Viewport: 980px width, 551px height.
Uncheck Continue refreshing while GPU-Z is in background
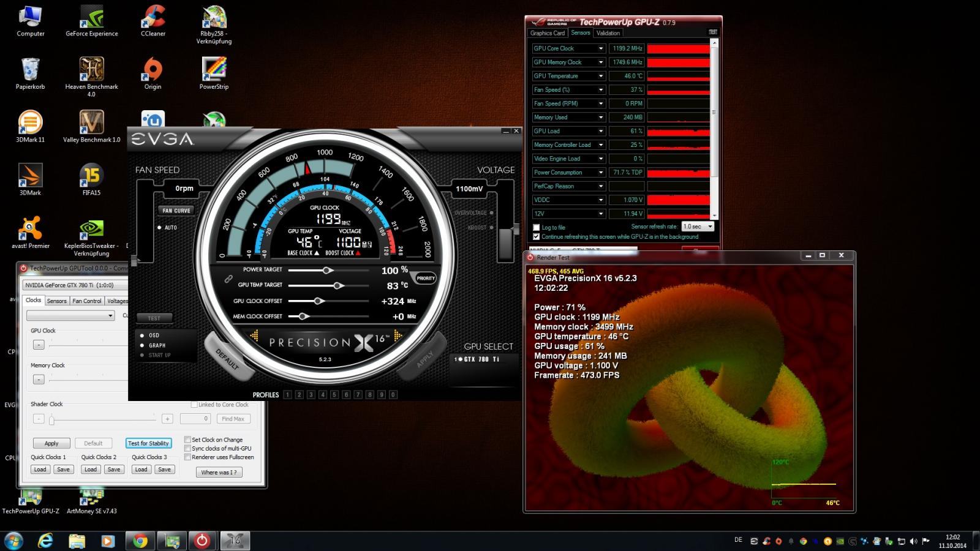(x=537, y=237)
